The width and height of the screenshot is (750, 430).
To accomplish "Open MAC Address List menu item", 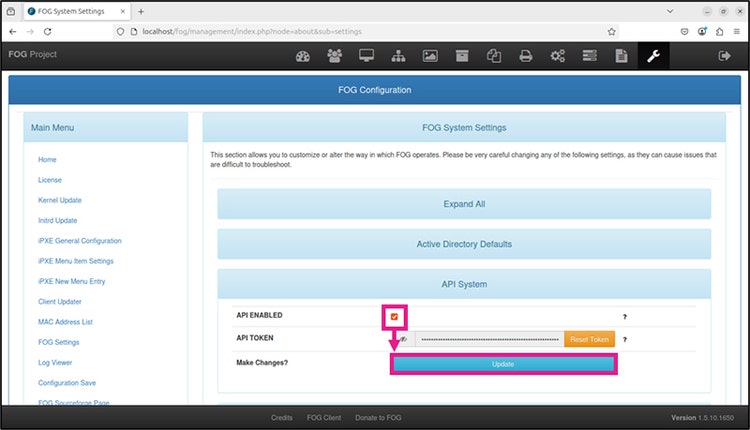I will tap(65, 322).
